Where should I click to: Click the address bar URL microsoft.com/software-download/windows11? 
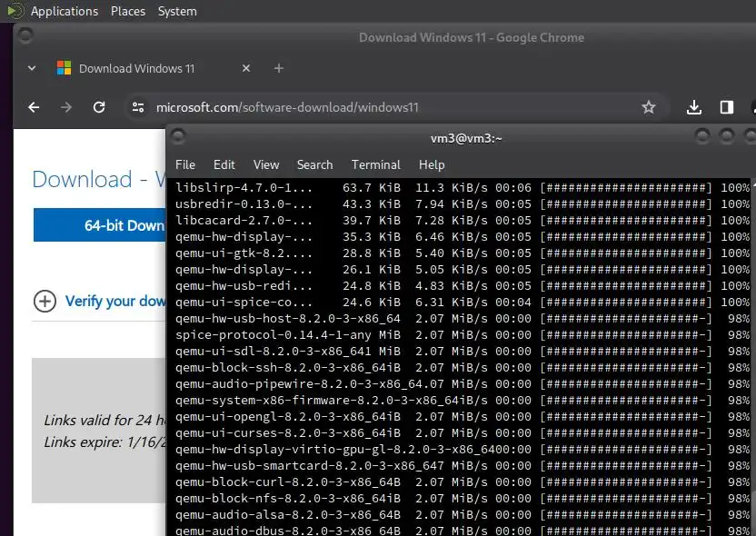pyautogui.click(x=287, y=107)
